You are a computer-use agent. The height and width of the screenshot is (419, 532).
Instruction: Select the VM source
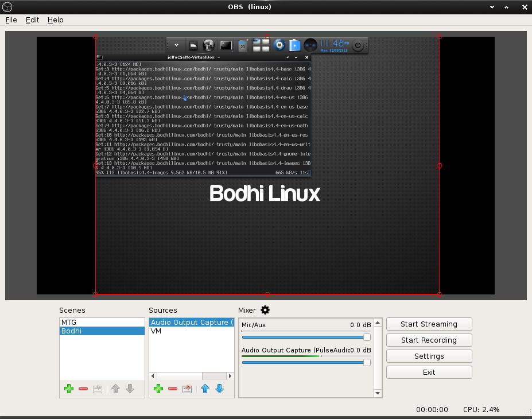click(192, 331)
